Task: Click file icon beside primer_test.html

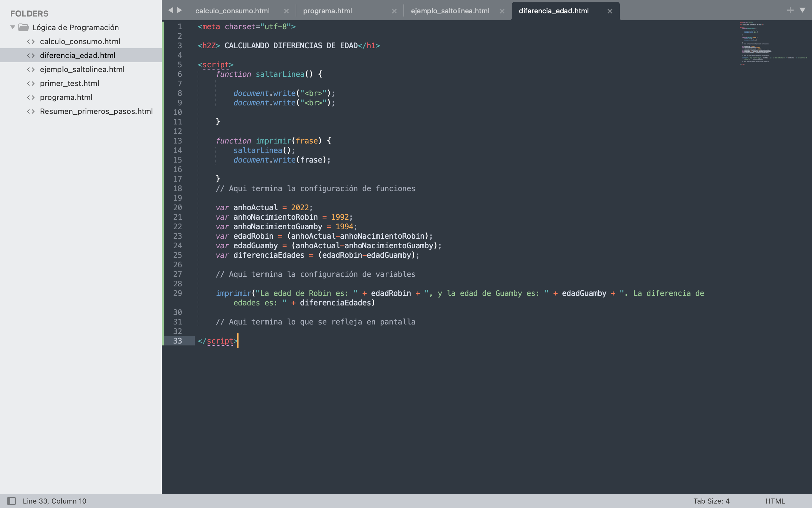Action: point(31,83)
